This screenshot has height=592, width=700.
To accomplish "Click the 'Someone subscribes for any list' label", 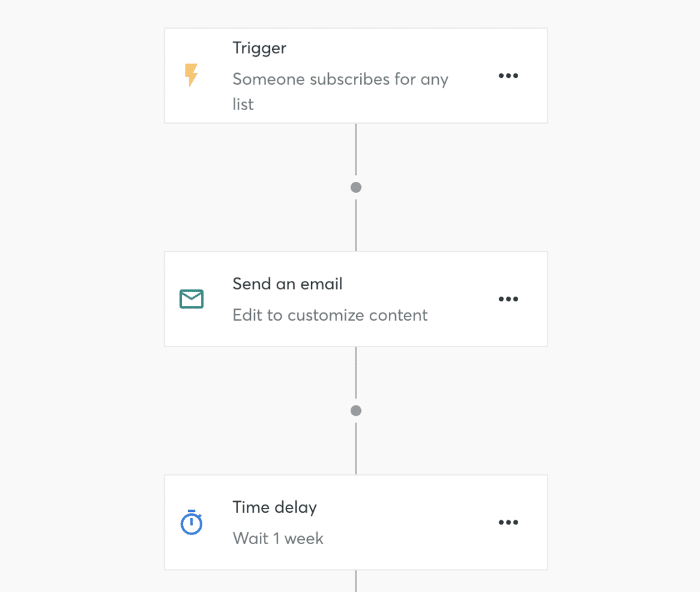I will pos(340,92).
